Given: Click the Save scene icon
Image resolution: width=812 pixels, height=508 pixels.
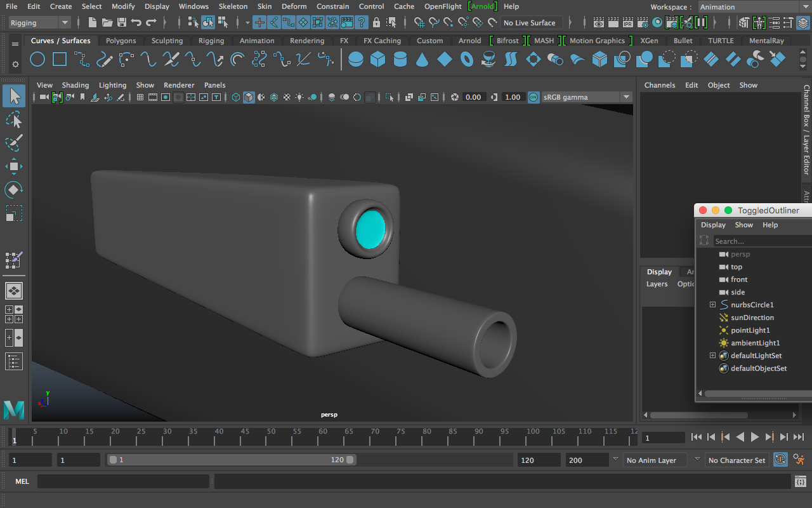Looking at the screenshot, I should [x=122, y=23].
